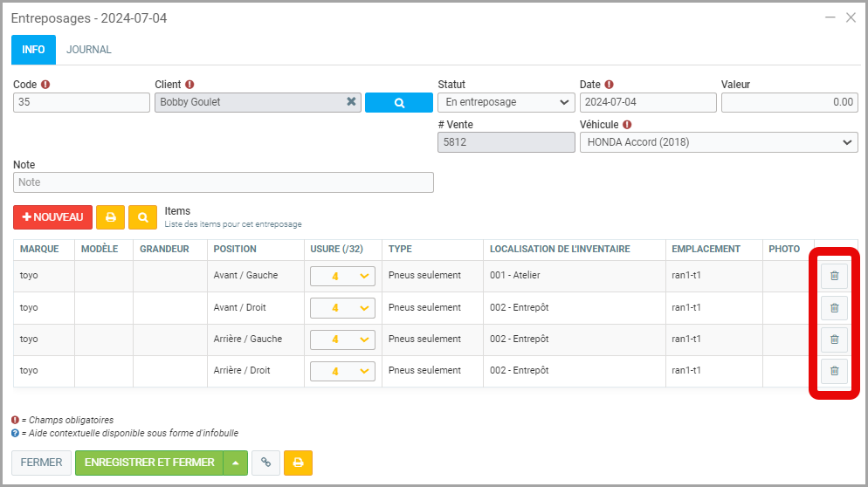Screen dimensions: 868x487
Task: Expand the Véhicule HONDA Accord dropdown
Action: point(719,142)
